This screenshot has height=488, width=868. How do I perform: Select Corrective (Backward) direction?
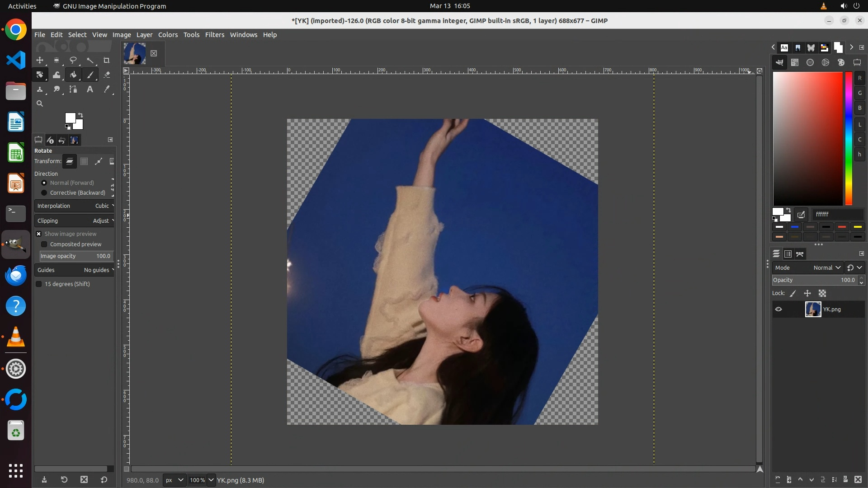pos(44,192)
